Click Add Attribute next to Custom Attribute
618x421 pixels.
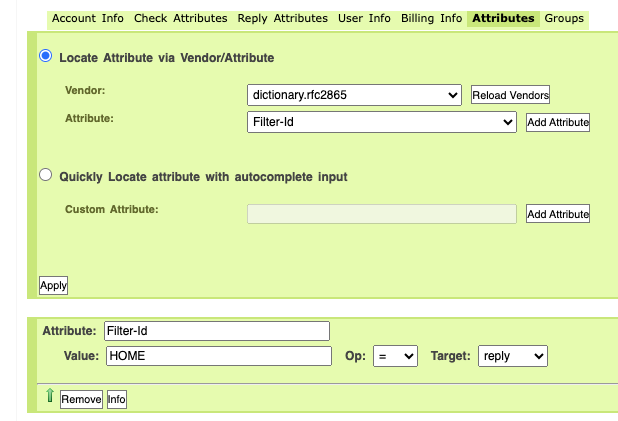click(558, 214)
